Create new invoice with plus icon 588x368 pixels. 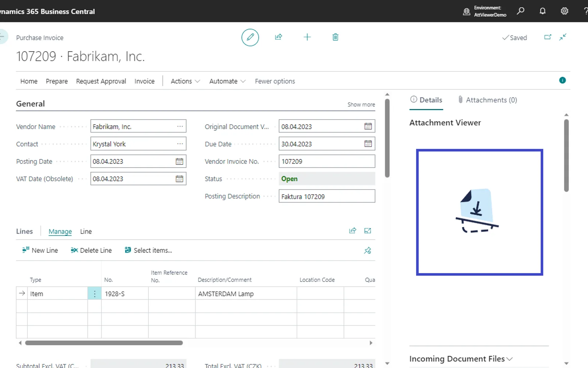[307, 37]
